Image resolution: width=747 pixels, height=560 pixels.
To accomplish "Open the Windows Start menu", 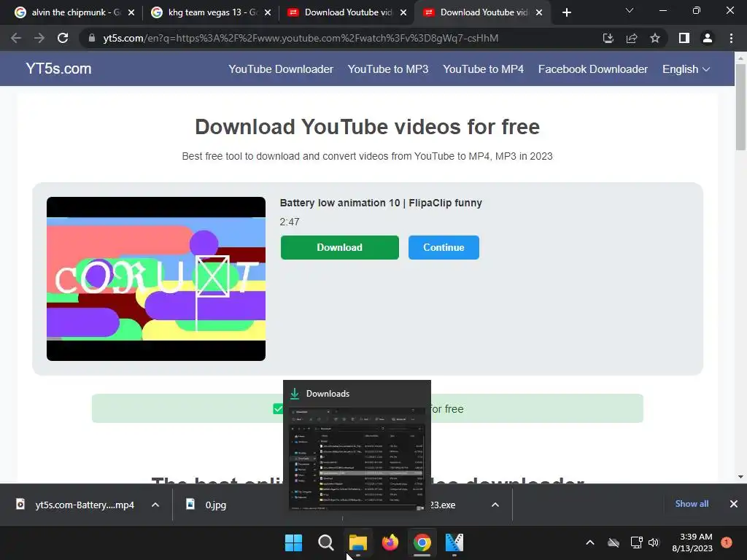I will point(293,542).
